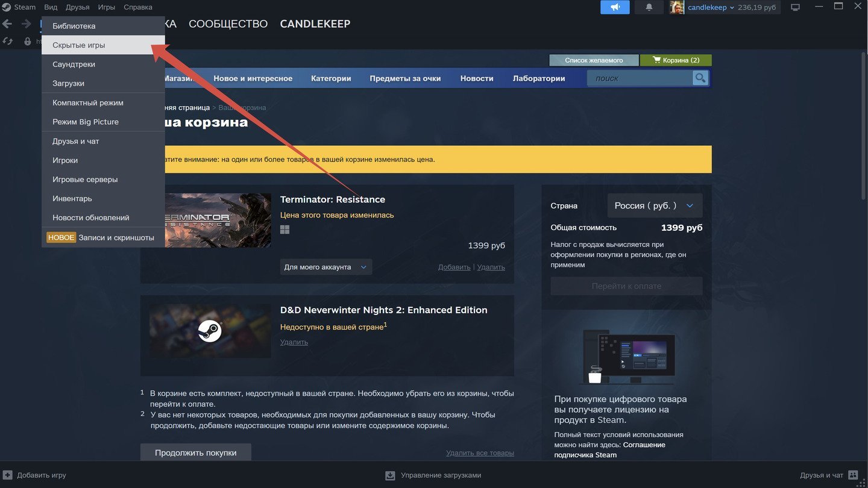Select Скрытые игры menu entry
Image resolution: width=868 pixels, height=488 pixels.
pyautogui.click(x=103, y=45)
